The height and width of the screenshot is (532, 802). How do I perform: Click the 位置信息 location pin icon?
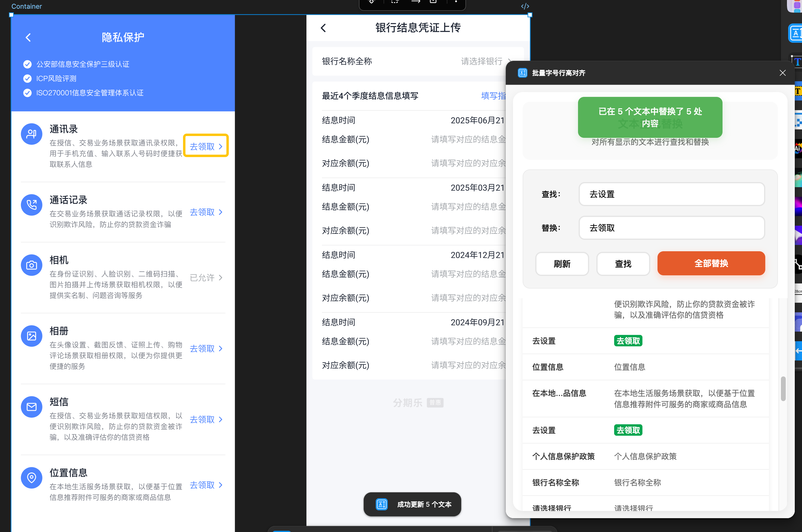[32, 478]
